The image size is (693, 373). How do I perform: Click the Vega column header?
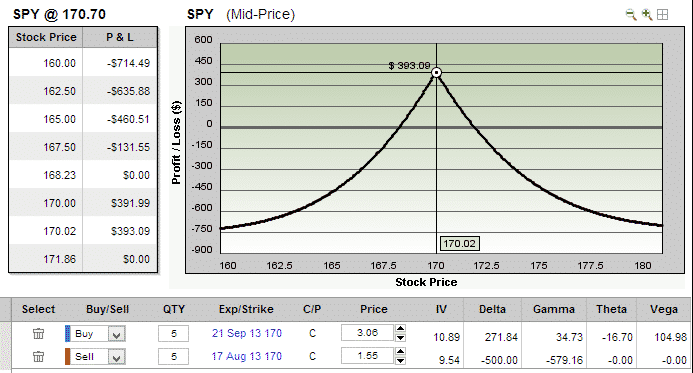click(x=664, y=309)
